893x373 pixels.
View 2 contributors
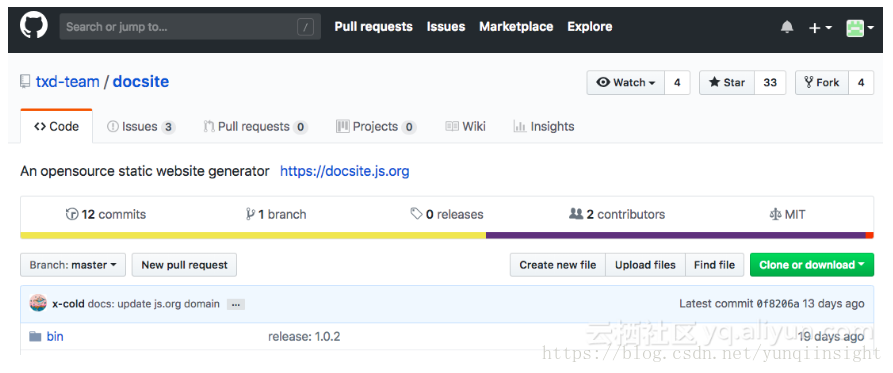click(617, 215)
